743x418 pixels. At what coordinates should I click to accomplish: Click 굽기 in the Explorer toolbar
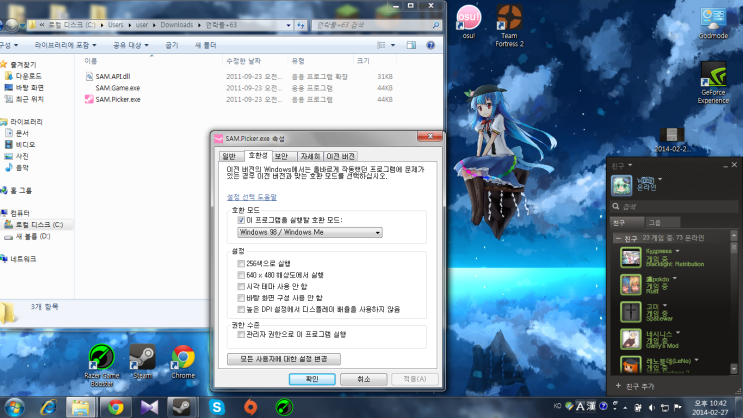pyautogui.click(x=172, y=45)
